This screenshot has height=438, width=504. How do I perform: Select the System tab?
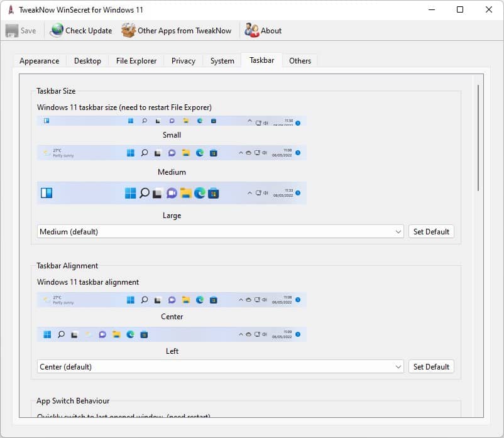(222, 61)
